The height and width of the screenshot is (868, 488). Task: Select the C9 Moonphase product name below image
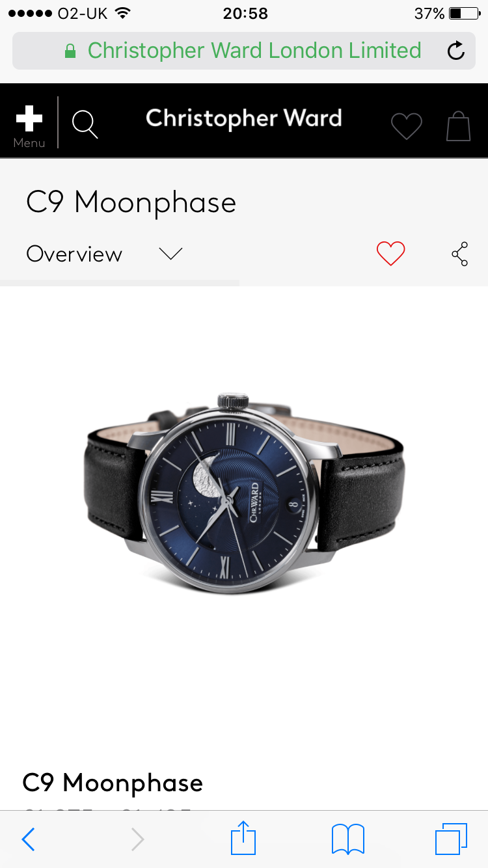113,783
